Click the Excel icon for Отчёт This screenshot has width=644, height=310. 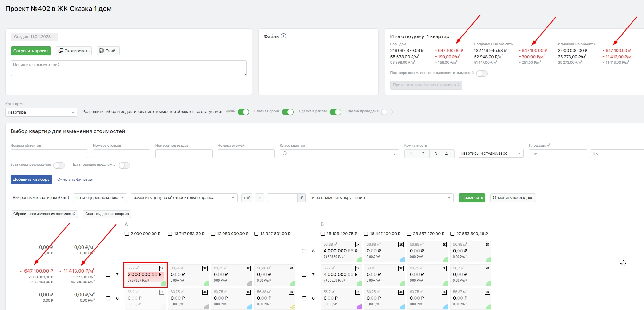point(102,51)
